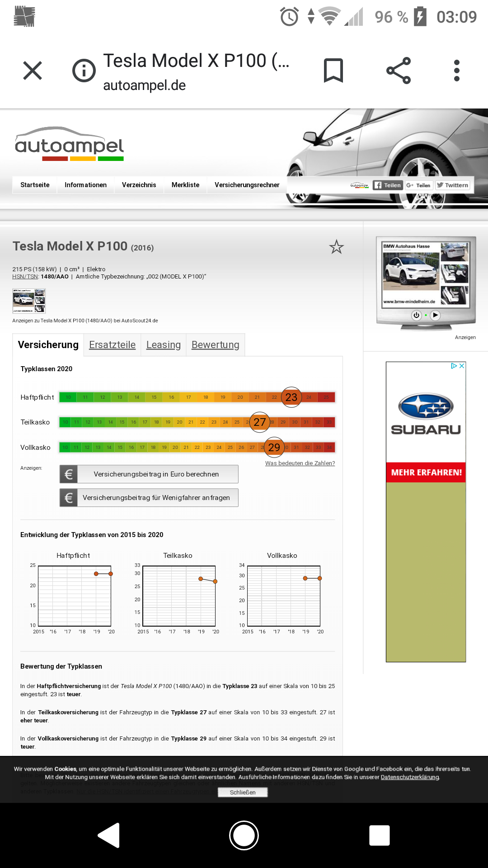
Task: Tap the site info icon
Action: 84,71
